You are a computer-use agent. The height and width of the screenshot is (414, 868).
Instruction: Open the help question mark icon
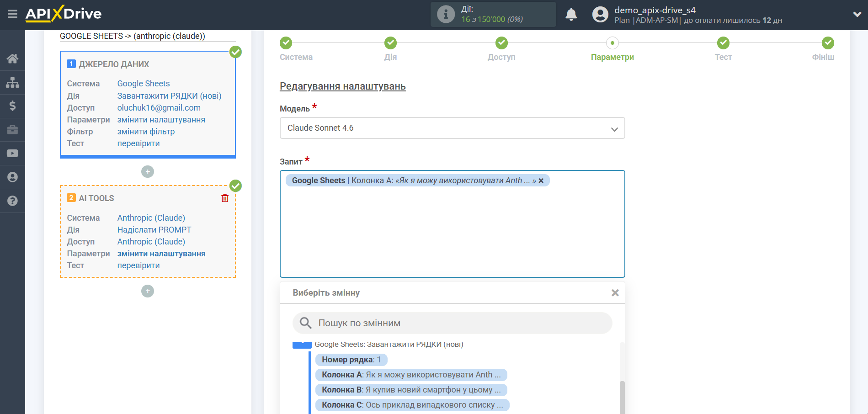12,201
